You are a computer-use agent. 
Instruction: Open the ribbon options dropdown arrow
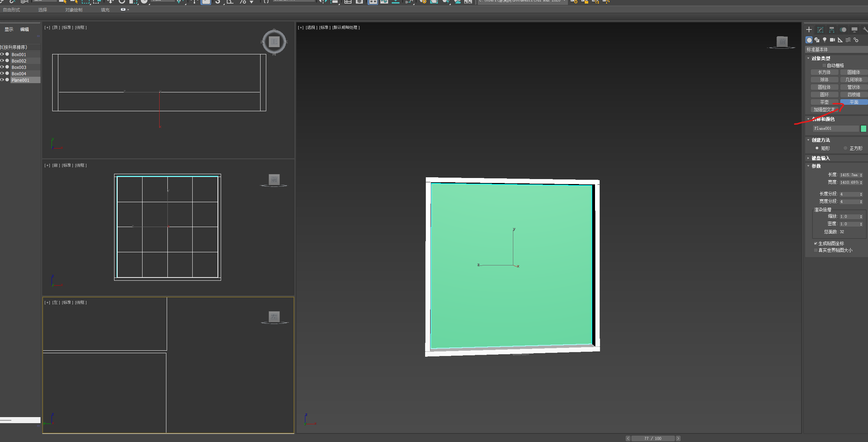pyautogui.click(x=128, y=10)
